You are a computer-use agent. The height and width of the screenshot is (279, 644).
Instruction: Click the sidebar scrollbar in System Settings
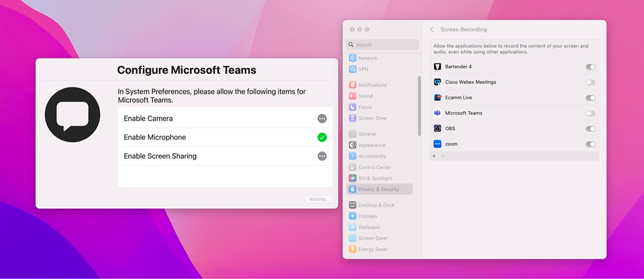click(419, 106)
